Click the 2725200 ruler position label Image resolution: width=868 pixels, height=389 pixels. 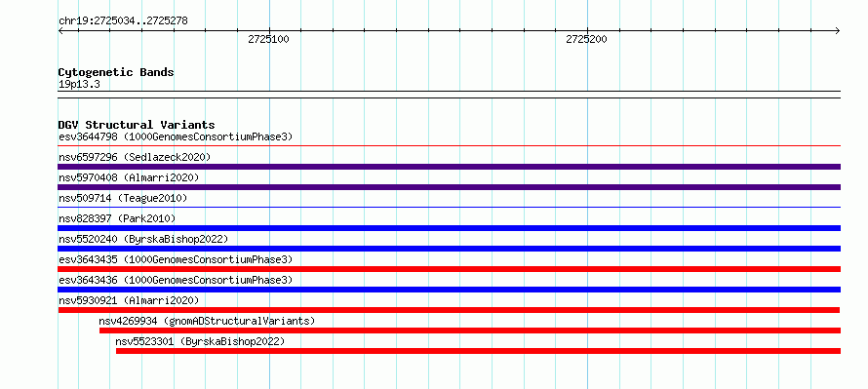pos(586,39)
